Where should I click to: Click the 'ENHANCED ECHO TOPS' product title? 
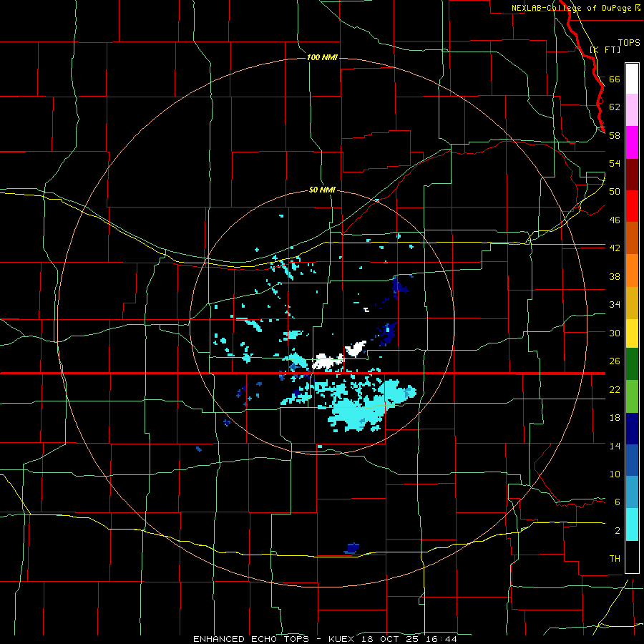[x=251, y=639]
